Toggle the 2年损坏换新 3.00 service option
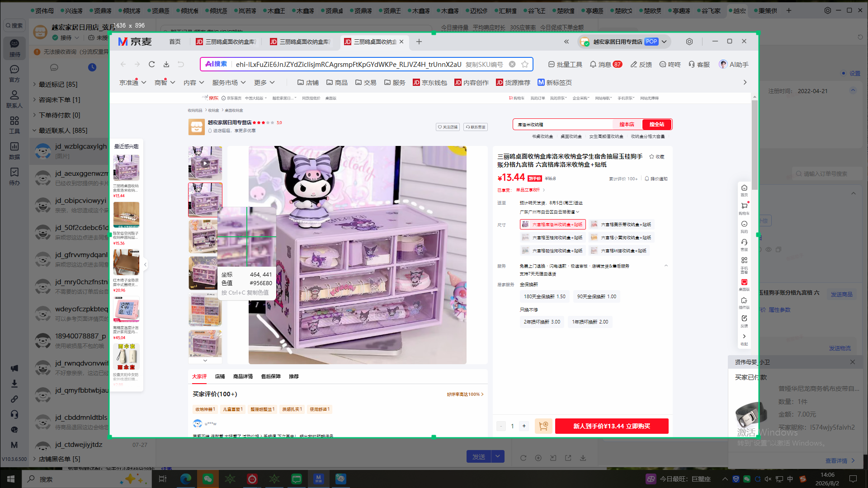Image resolution: width=868 pixels, height=488 pixels. click(x=542, y=322)
